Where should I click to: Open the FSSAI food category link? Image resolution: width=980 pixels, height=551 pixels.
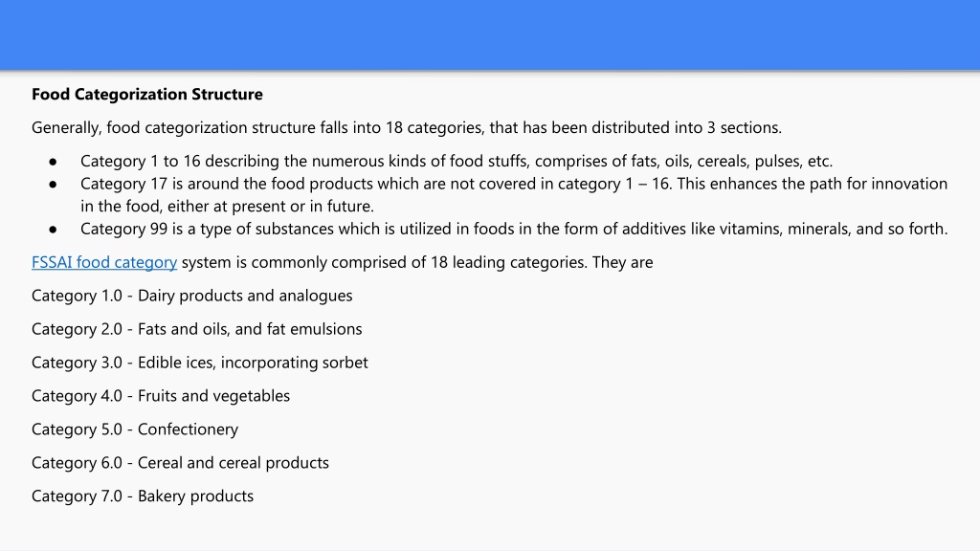click(104, 262)
